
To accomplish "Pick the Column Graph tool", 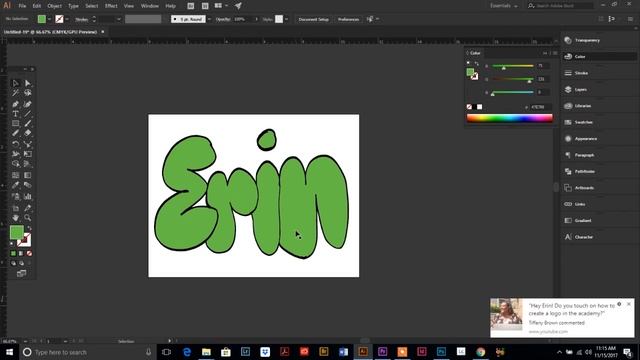I will pyautogui.click(x=28, y=196).
